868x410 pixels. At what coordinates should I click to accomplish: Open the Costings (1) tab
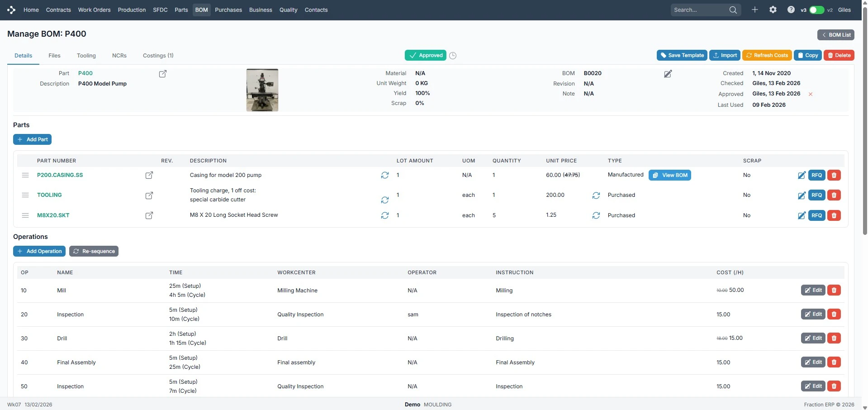[158, 56]
